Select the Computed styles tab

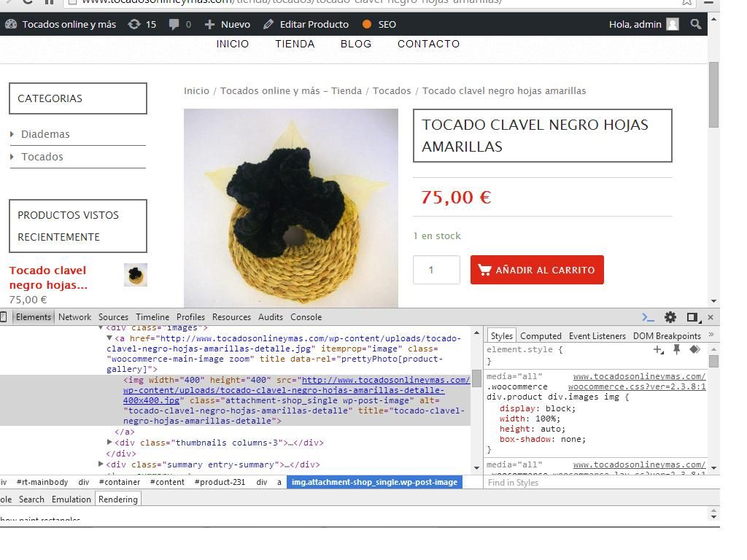click(541, 336)
